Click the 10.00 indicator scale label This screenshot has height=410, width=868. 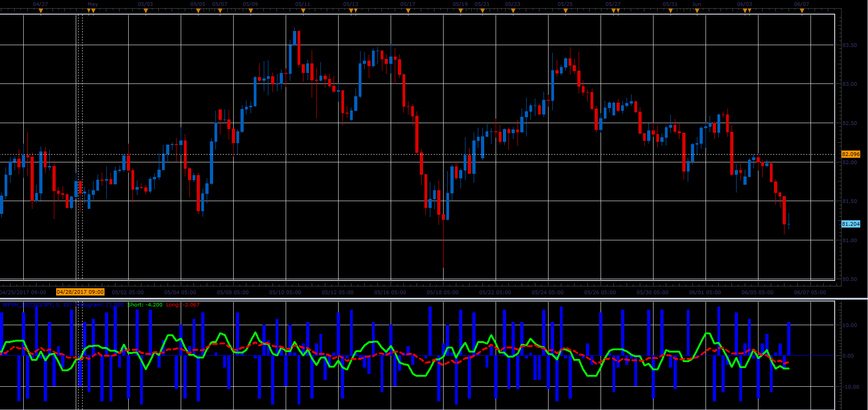pyautogui.click(x=850, y=325)
